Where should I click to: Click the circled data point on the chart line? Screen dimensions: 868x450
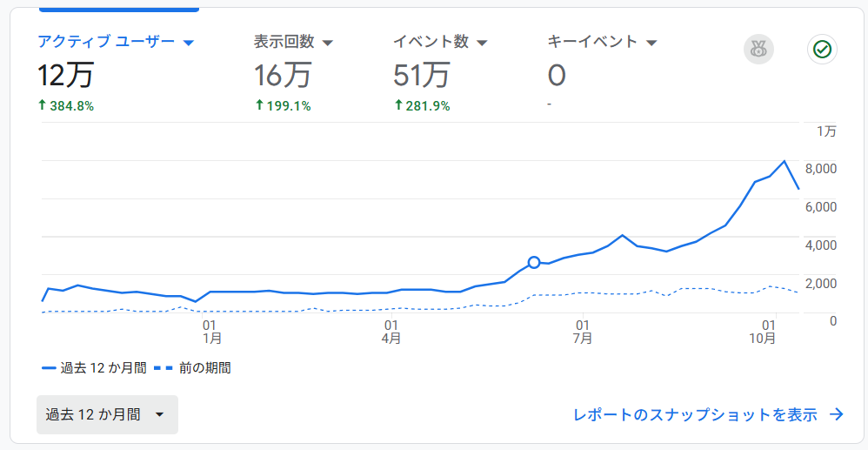[x=534, y=262]
